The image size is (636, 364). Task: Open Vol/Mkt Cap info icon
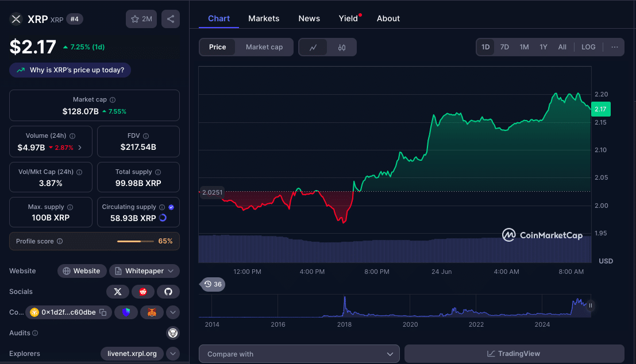point(79,172)
